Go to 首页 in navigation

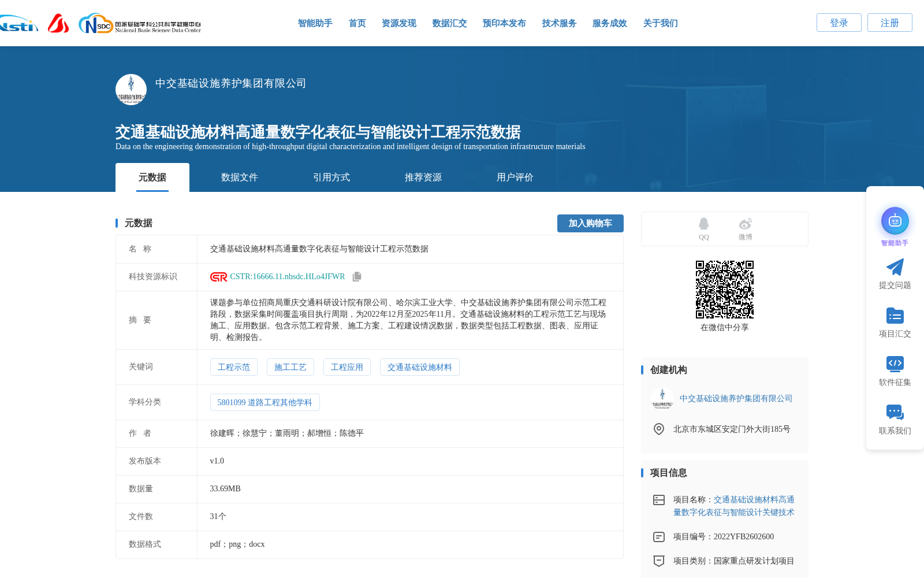tap(357, 23)
